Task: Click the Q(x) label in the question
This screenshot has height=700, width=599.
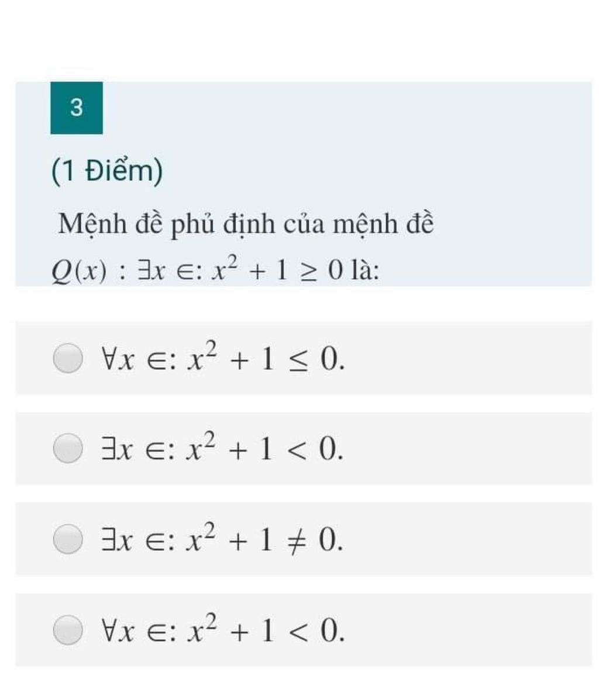Action: point(79,270)
